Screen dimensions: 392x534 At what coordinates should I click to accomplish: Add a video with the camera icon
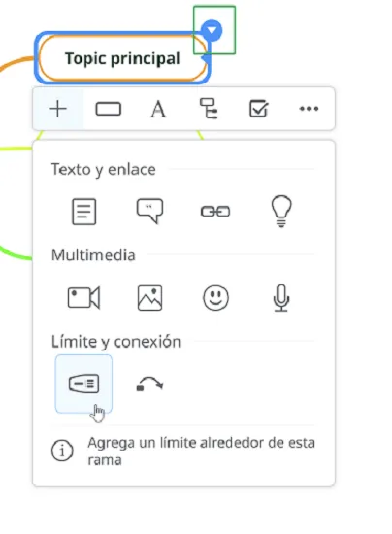84,298
